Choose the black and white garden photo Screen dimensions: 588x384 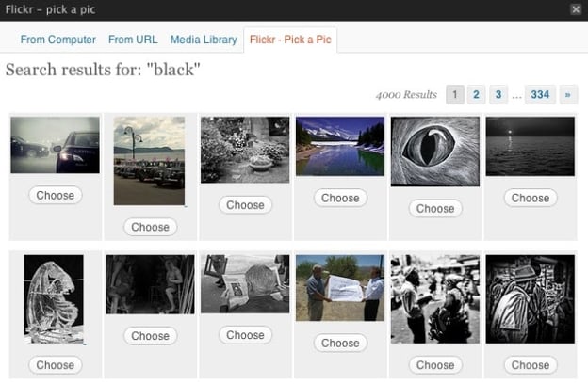245,204
